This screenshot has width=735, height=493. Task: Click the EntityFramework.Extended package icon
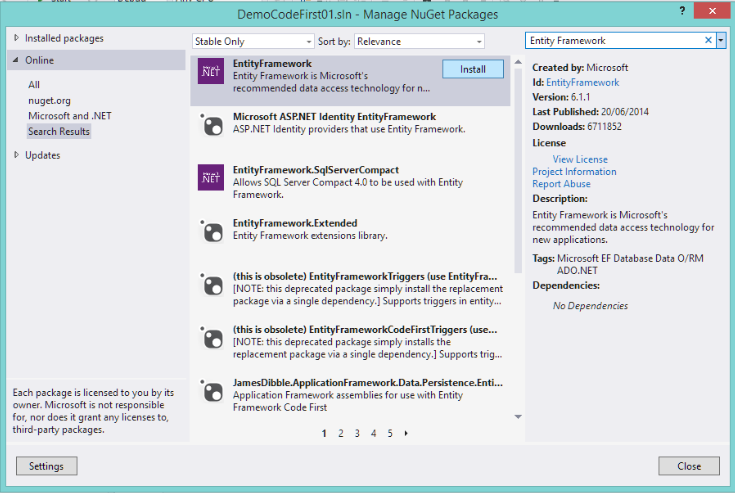[211, 231]
